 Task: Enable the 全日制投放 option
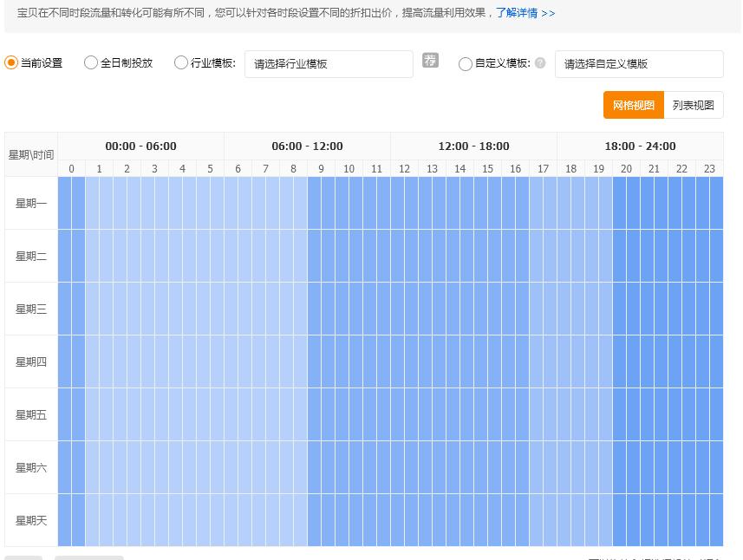coord(90,62)
